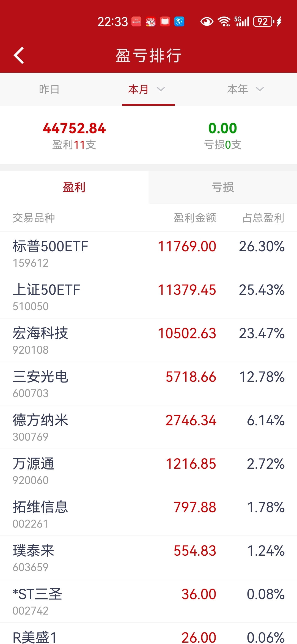Open 宏海科技 stock details

click(148, 340)
